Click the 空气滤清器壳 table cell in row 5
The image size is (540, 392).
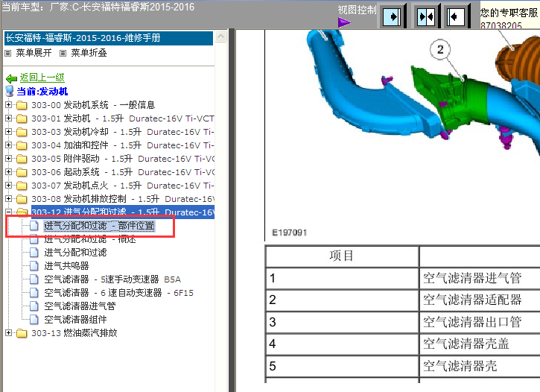pos(480,366)
